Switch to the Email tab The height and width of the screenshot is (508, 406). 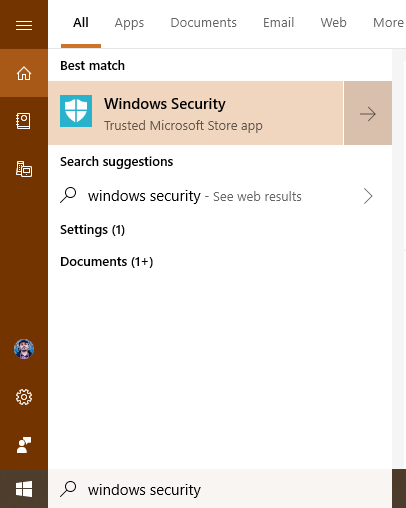(278, 23)
